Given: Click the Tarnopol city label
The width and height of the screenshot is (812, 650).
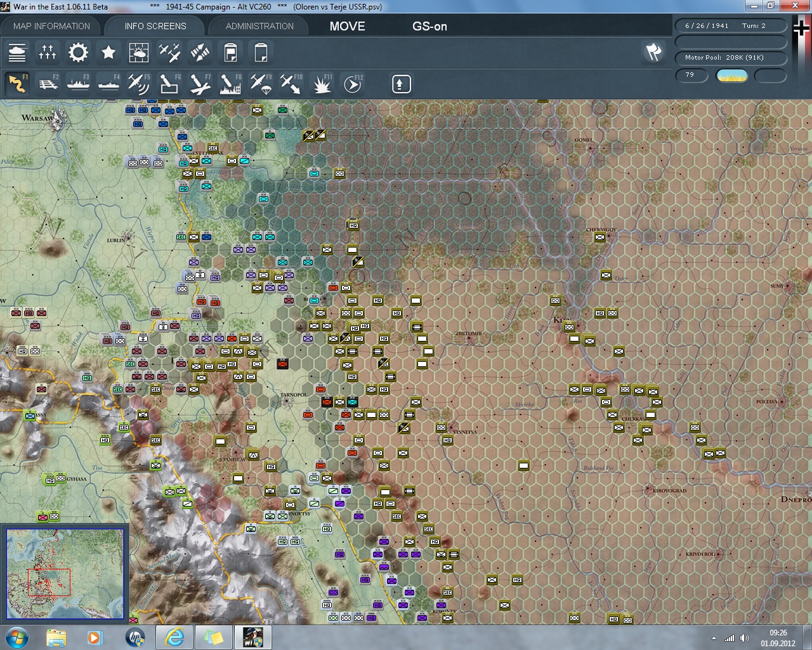Looking at the screenshot, I should coord(293,394).
